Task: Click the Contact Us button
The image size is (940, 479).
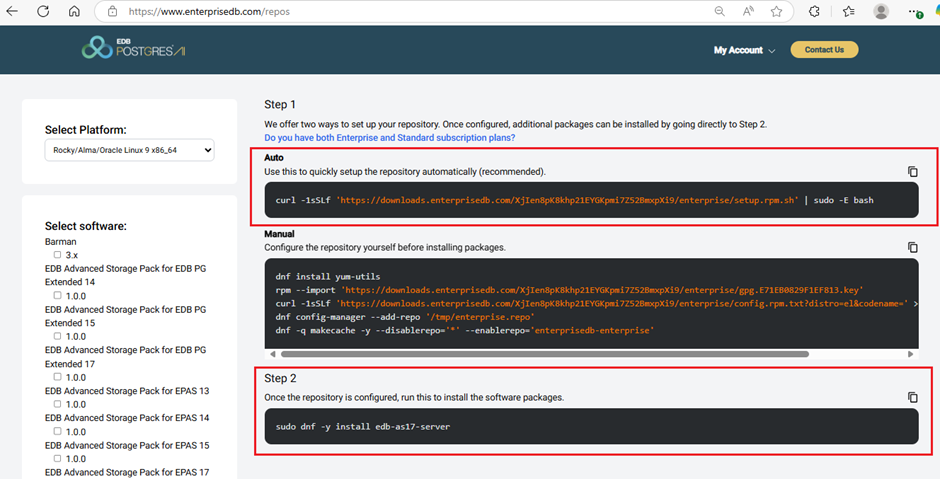Action: 824,50
